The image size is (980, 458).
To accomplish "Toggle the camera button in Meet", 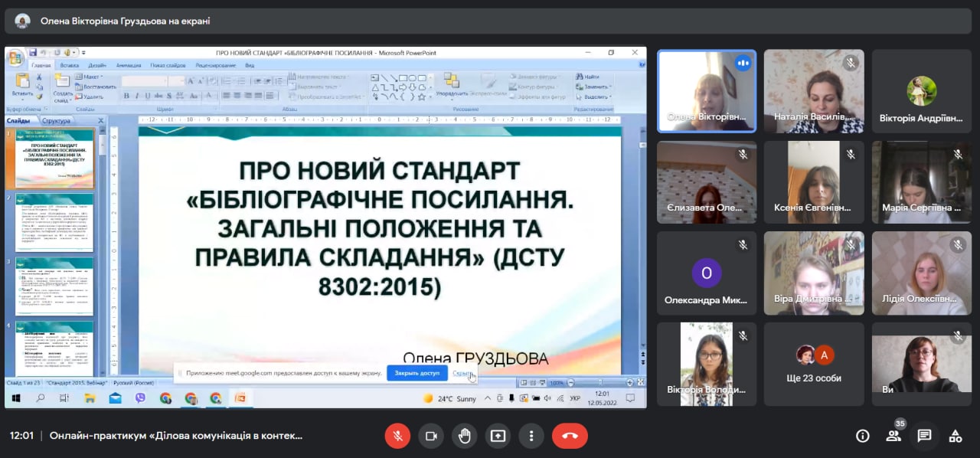I will click(431, 436).
